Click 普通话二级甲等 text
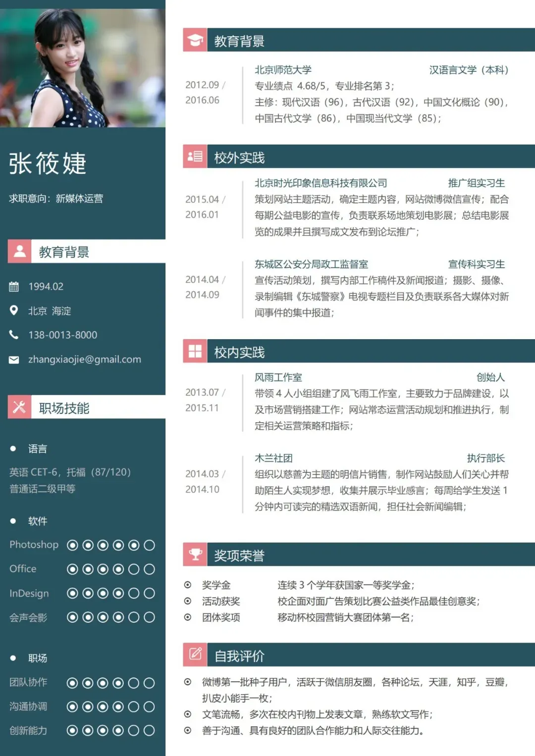This screenshot has height=756, width=535. click(42, 489)
